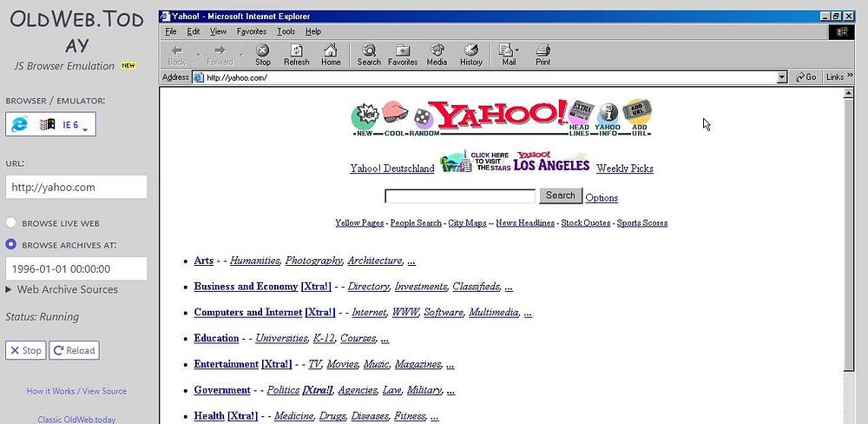
Task: Click the page scrollbar up arrow
Action: point(848,93)
